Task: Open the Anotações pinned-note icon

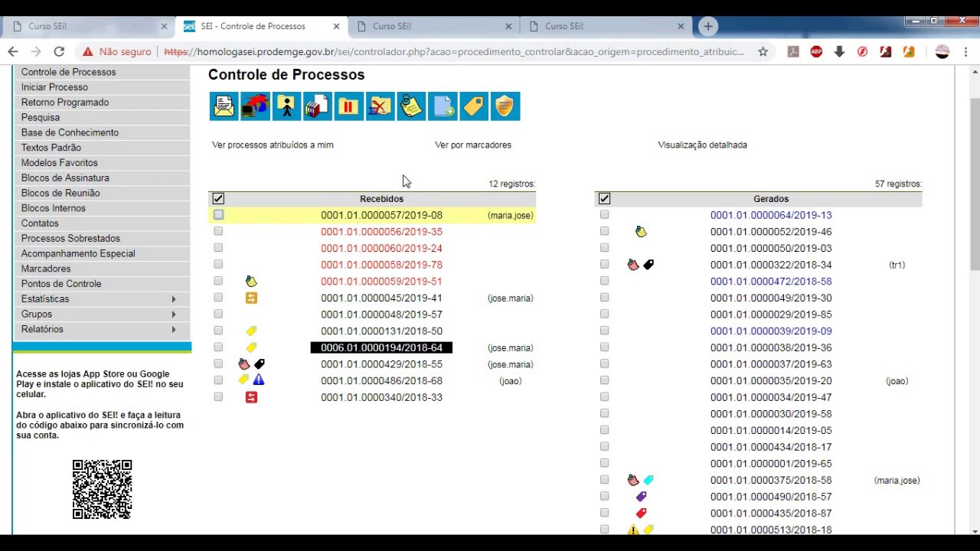Action: [x=411, y=106]
